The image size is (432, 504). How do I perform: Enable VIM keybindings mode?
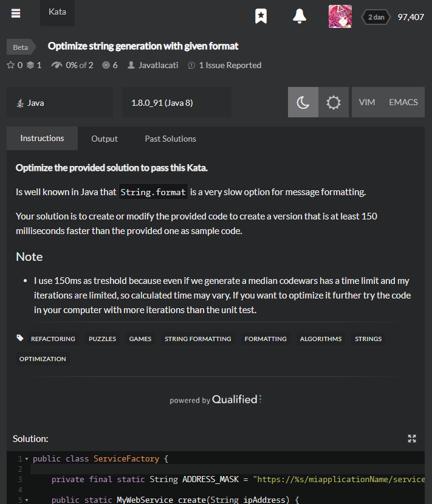tap(367, 102)
